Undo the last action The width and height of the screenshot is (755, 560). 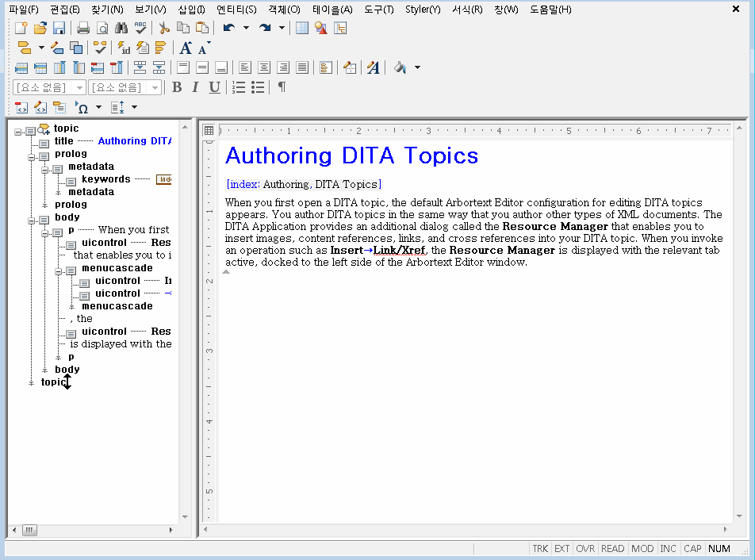click(229, 28)
